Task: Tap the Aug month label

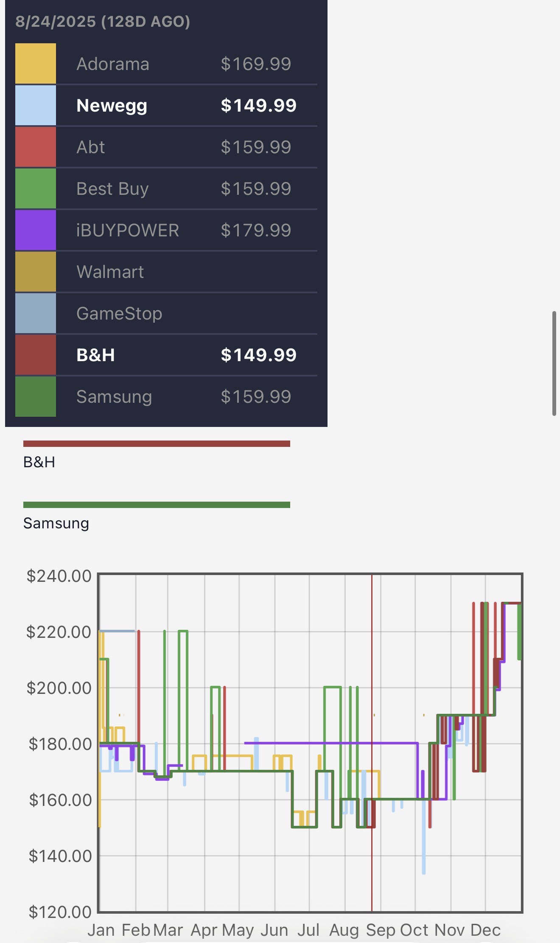Action: coord(344,930)
